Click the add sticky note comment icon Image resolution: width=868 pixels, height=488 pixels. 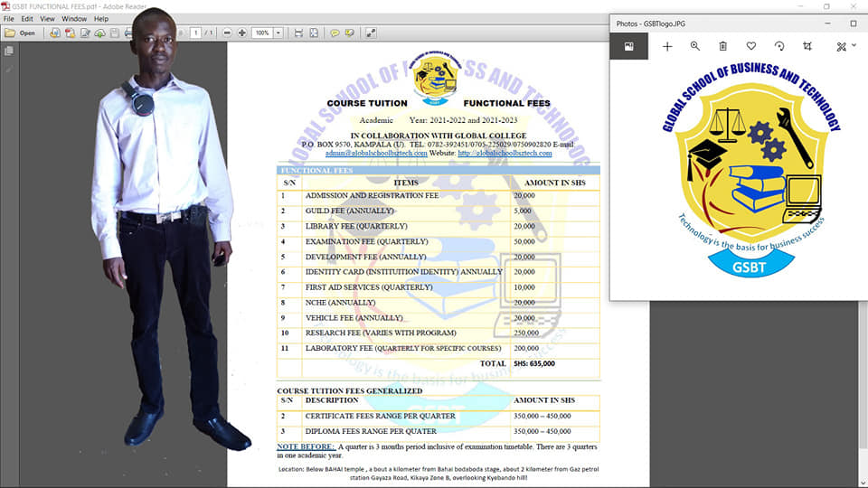pos(335,33)
